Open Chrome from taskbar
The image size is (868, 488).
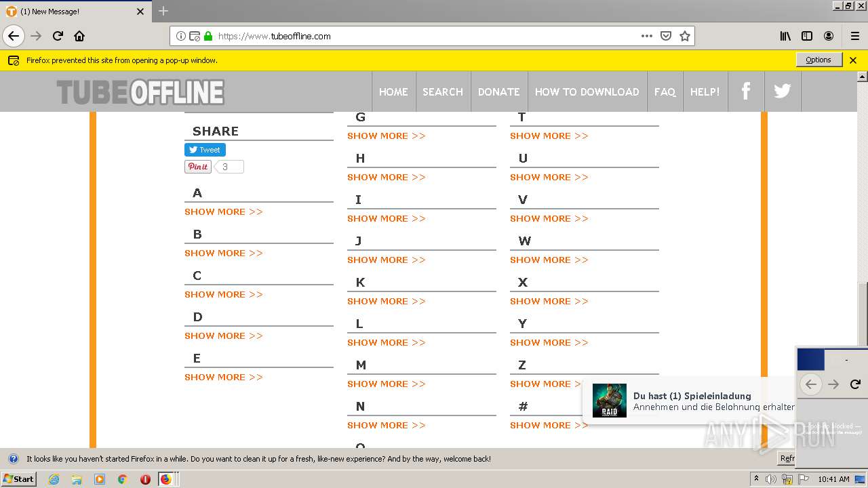123,479
